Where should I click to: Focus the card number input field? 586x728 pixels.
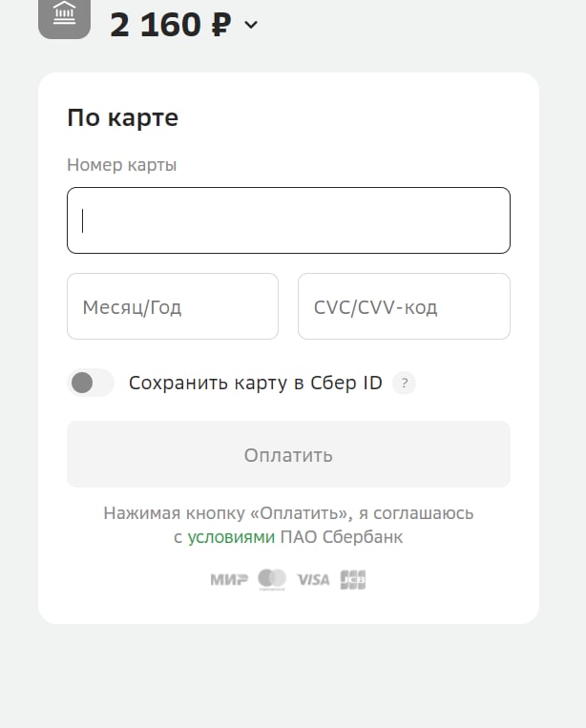pos(288,220)
